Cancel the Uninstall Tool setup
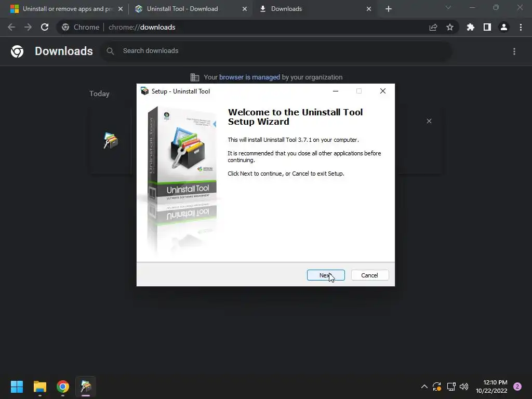The height and width of the screenshot is (399, 532). click(x=370, y=275)
